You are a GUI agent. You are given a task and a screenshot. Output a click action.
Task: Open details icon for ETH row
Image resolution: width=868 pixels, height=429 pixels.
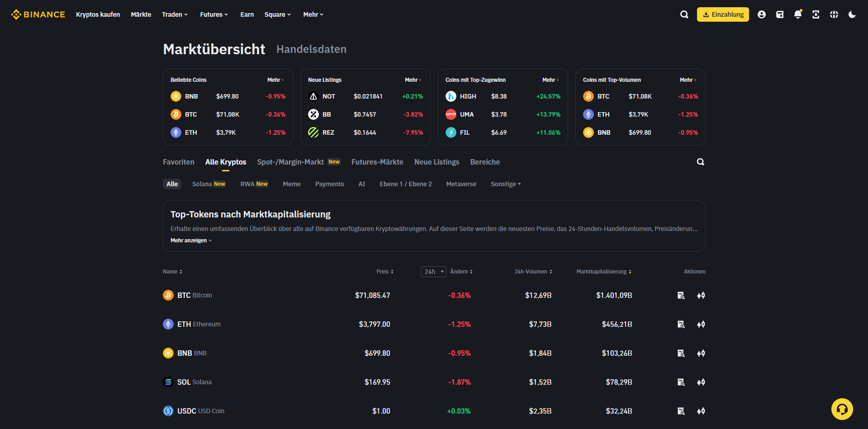coord(681,324)
